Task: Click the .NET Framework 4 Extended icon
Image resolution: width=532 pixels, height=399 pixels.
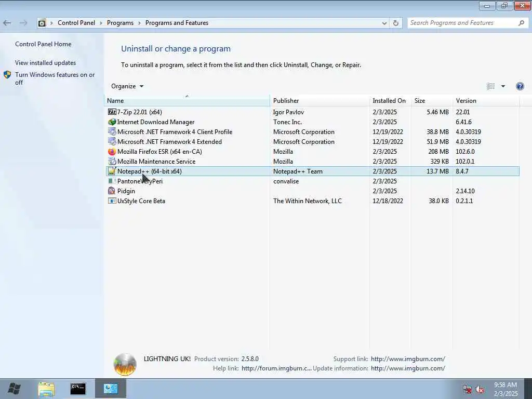Action: pyautogui.click(x=112, y=141)
